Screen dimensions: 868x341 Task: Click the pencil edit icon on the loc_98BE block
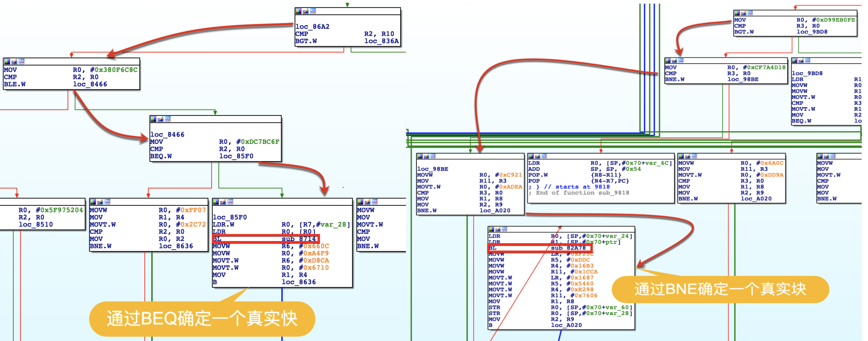pos(427,156)
